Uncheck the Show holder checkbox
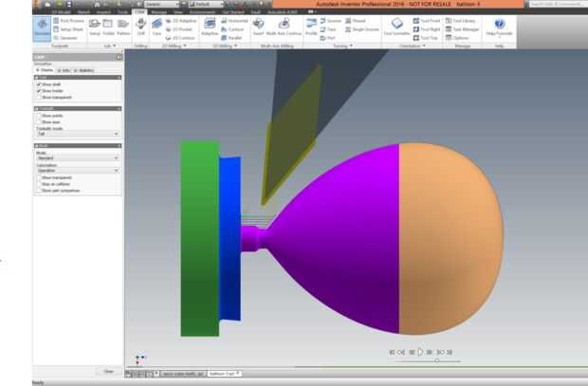Screen dimensions: 588x386 click(39, 91)
